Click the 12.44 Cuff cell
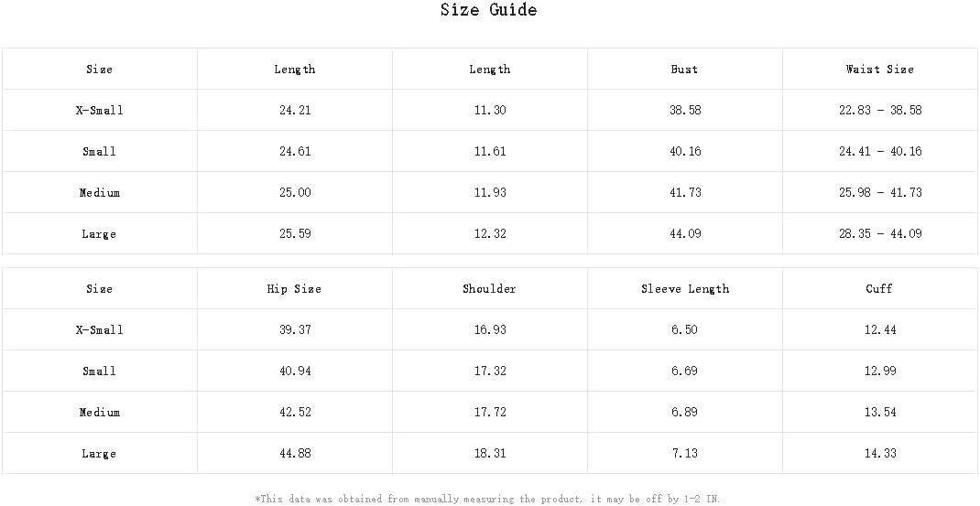Viewport: 980px width, 506px height. [x=880, y=330]
